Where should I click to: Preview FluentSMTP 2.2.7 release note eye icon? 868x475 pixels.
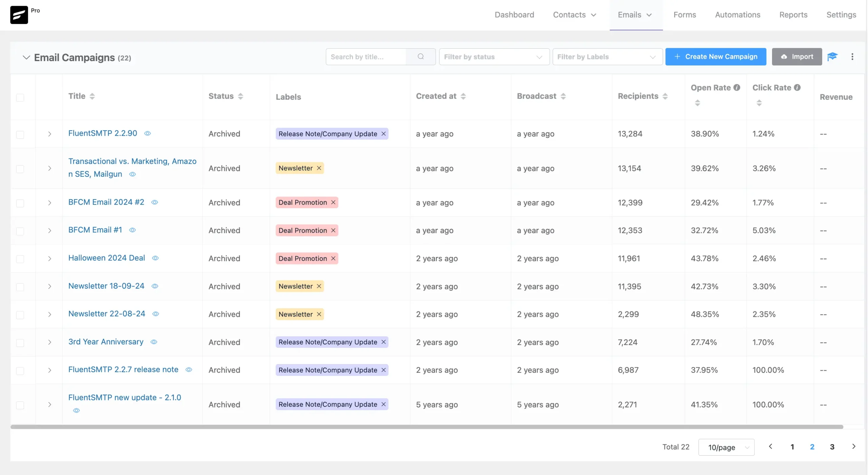189,370
